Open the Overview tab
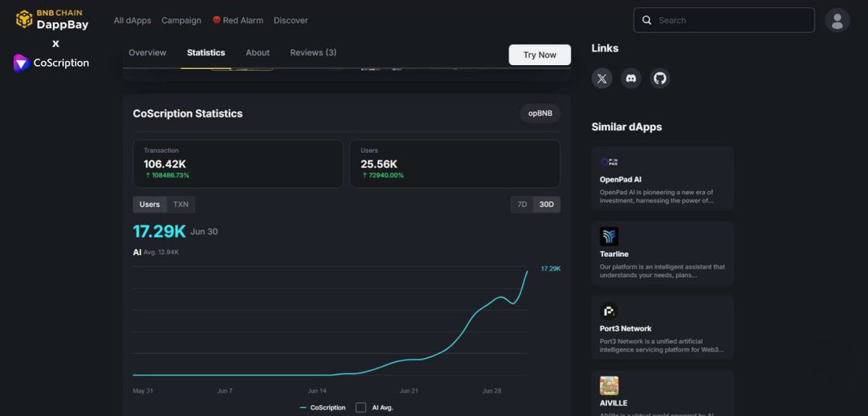 148,53
